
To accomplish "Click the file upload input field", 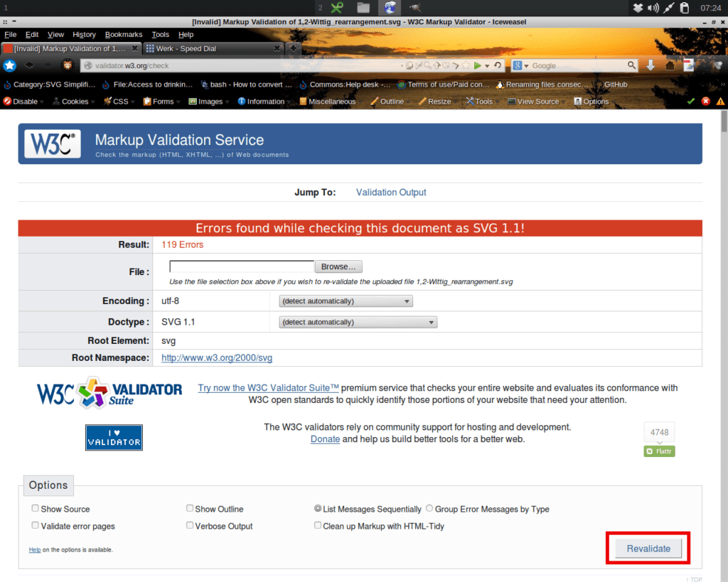I will click(x=241, y=266).
